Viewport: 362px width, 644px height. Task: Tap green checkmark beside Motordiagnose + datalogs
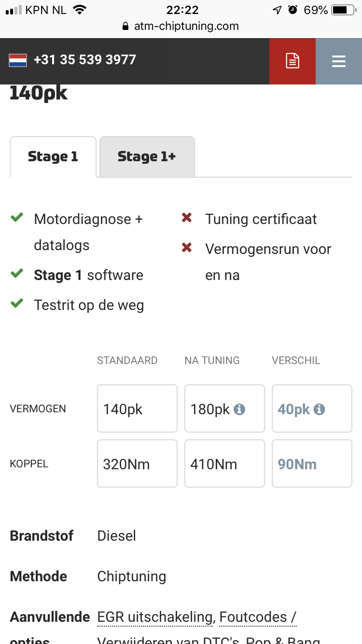[17, 218]
